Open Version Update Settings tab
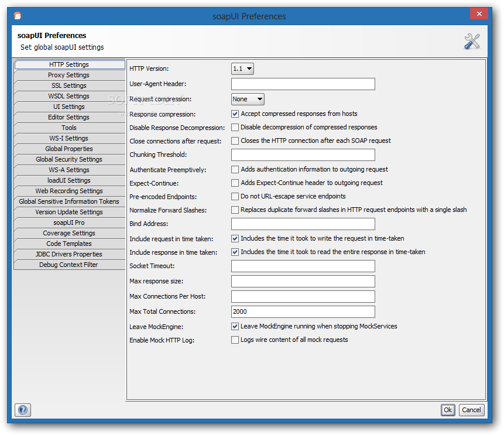This screenshot has height=435, width=504. [70, 212]
